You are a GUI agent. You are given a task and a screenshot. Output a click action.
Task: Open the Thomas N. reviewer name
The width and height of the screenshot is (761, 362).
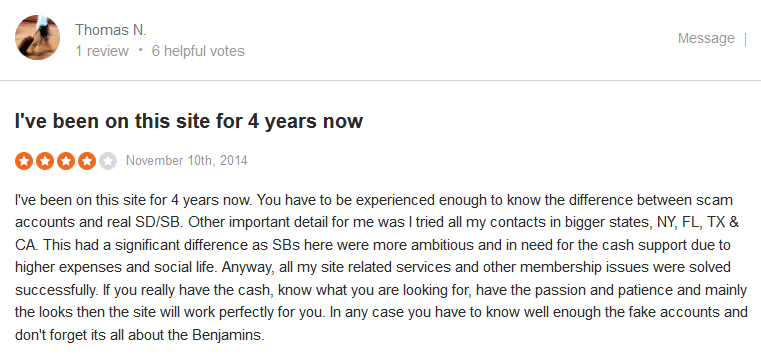pyautogui.click(x=111, y=30)
